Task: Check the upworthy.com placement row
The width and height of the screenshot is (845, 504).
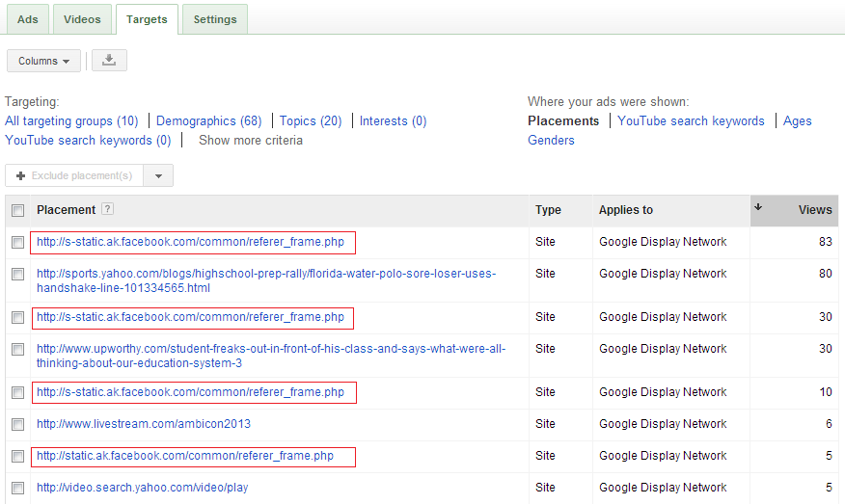Action: tap(17, 350)
